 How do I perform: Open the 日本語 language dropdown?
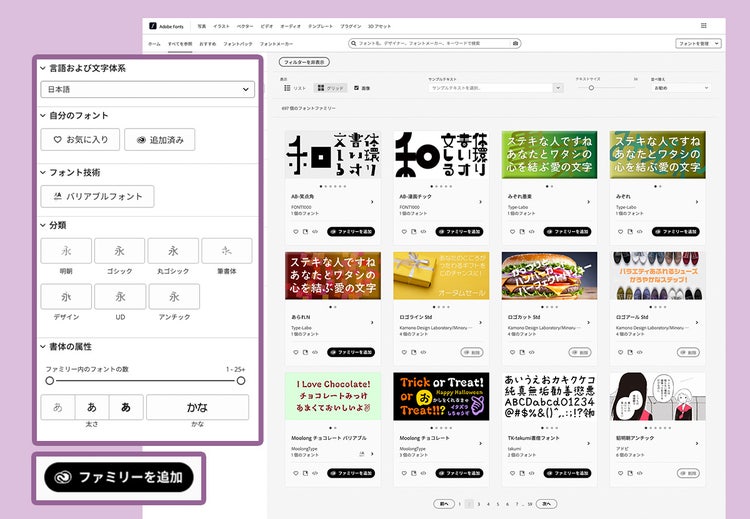tap(147, 89)
